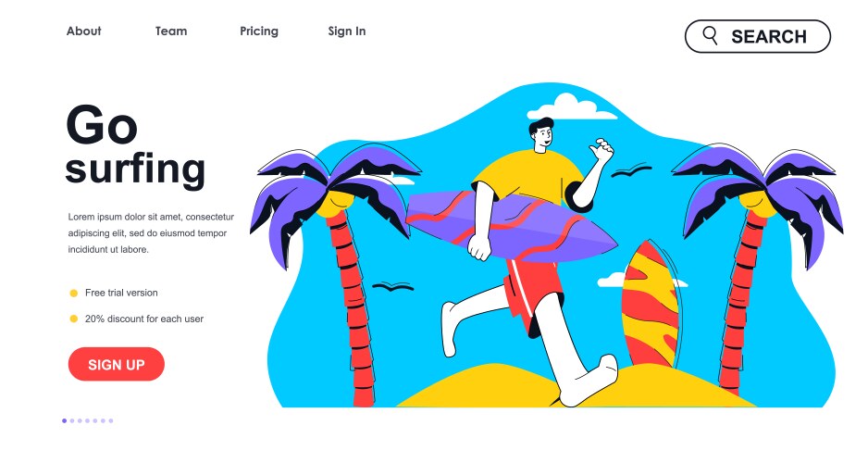The height and width of the screenshot is (463, 868).
Task: Click the magnifying glass search icon
Action: coord(710,35)
